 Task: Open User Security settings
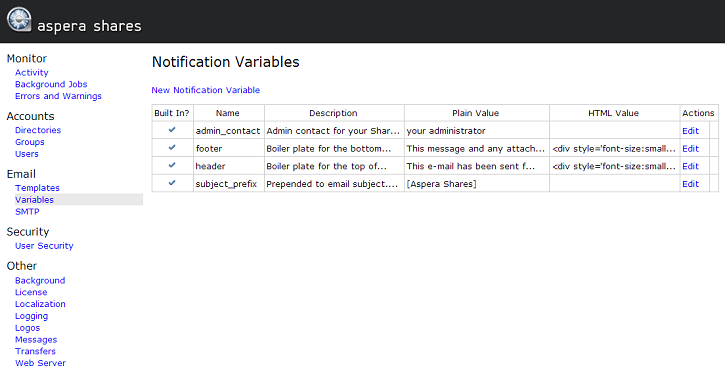point(44,246)
